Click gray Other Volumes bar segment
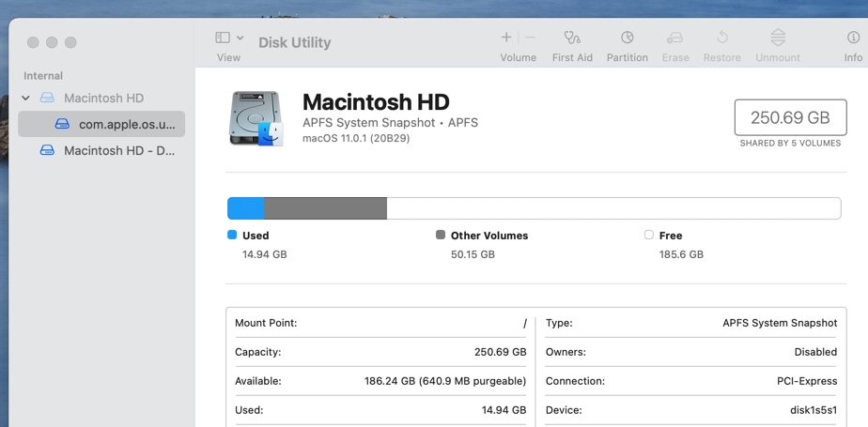This screenshot has height=427, width=868. tap(325, 208)
